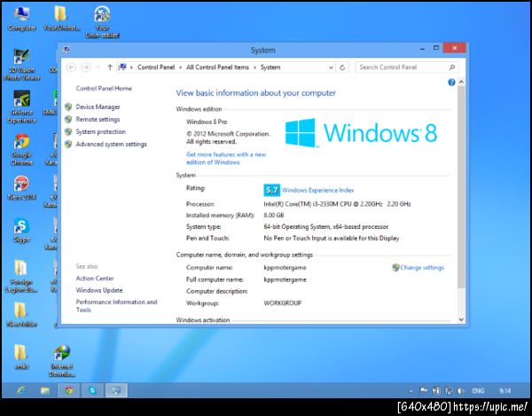Launch Your Uninstaller shortcut

pos(102,22)
